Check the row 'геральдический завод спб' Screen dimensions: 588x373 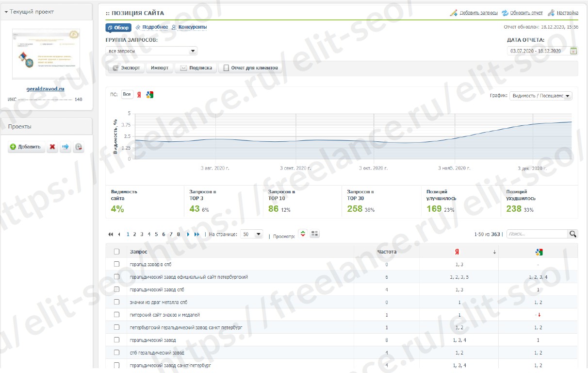coord(116,289)
